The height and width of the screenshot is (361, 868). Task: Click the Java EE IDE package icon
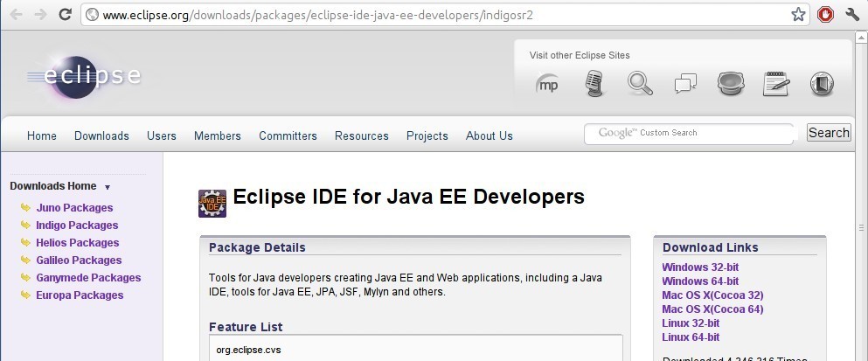[212, 203]
